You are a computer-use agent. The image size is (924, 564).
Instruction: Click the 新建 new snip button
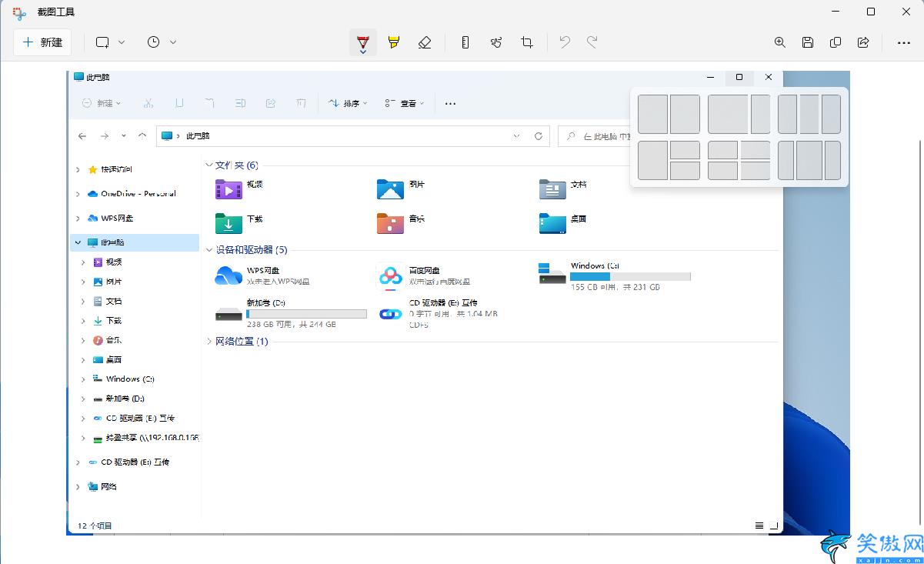42,42
